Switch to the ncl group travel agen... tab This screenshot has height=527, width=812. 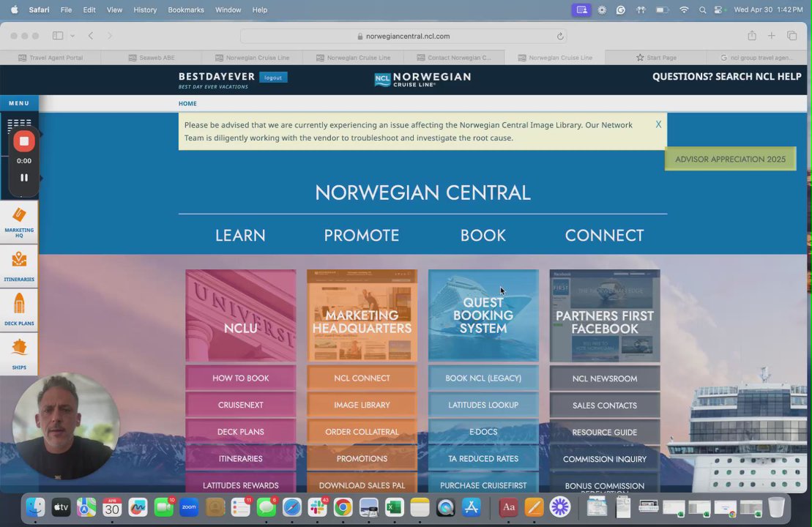[756, 58]
